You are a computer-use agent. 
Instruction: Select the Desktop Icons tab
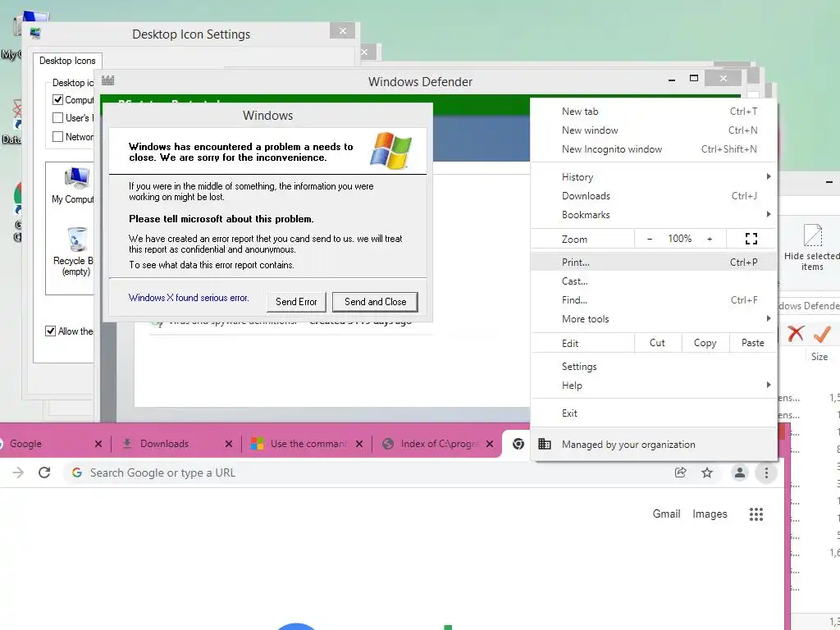pos(67,61)
